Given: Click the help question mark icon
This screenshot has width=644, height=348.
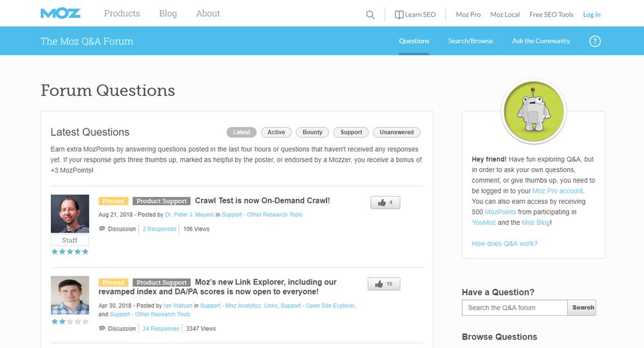Looking at the screenshot, I should click(x=595, y=41).
